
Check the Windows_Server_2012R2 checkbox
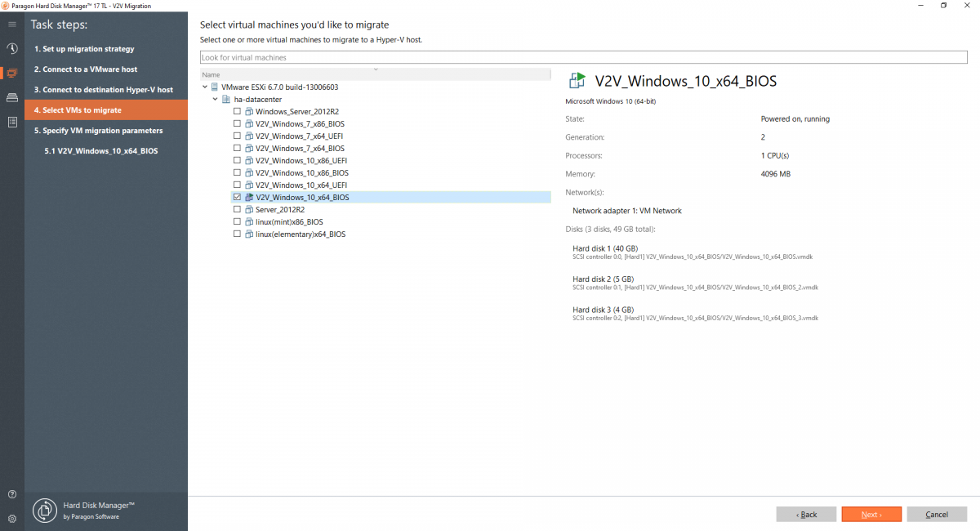coord(237,111)
